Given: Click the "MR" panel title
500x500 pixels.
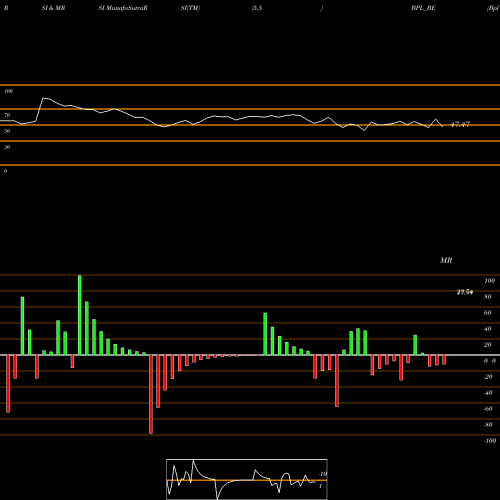Looking at the screenshot, I should [446, 260].
